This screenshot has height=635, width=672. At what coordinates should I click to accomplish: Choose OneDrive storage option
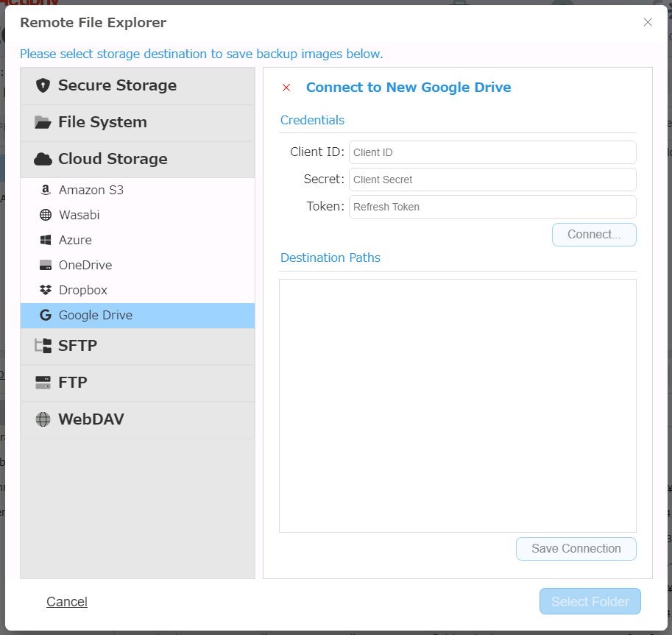click(x=85, y=265)
